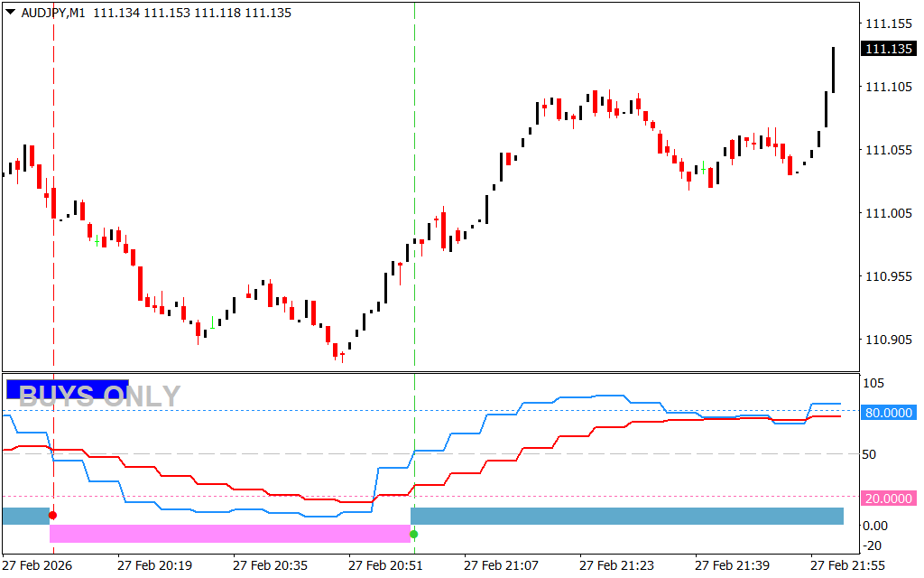Click the 27 Feb 21:23 time axis label
The image size is (924, 578).
(x=617, y=565)
